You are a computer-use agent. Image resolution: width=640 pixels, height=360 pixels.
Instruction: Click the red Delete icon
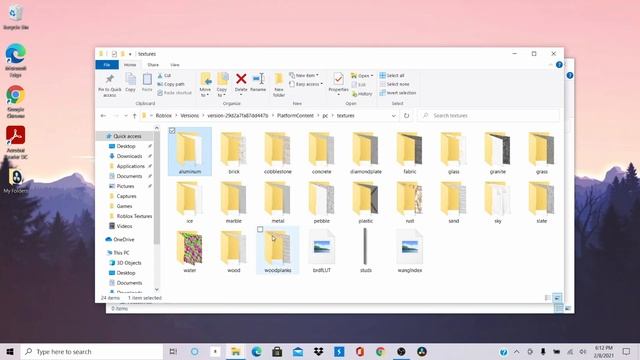pos(241,79)
